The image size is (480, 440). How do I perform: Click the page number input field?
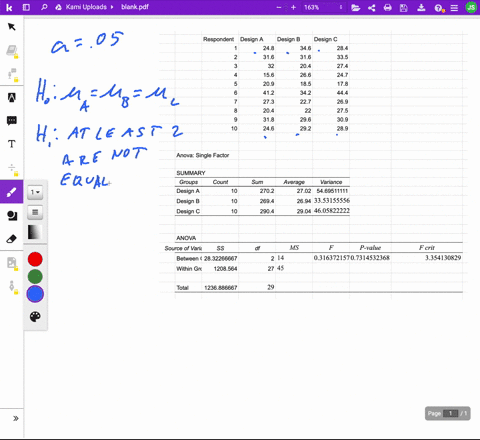pos(450,413)
